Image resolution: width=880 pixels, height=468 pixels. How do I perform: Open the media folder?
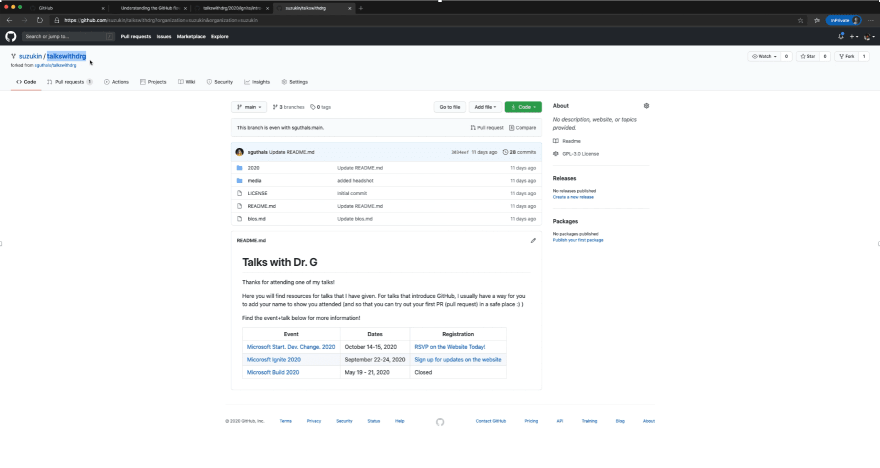[x=254, y=181]
